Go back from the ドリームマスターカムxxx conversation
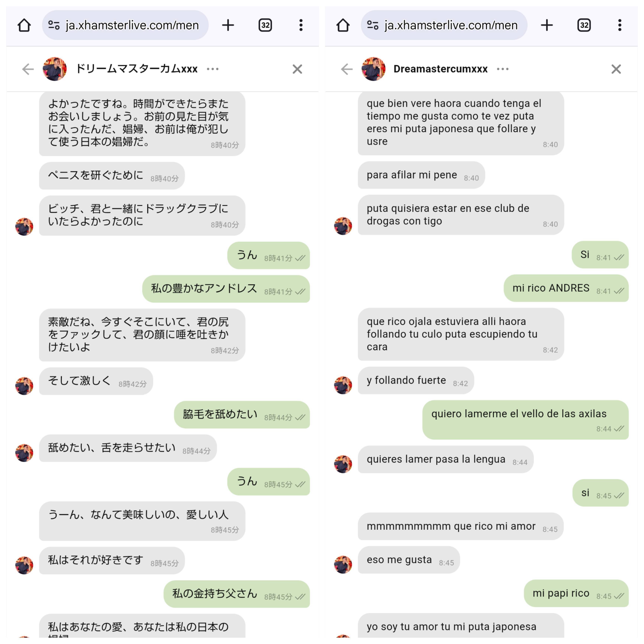The image size is (644, 644). click(x=28, y=69)
